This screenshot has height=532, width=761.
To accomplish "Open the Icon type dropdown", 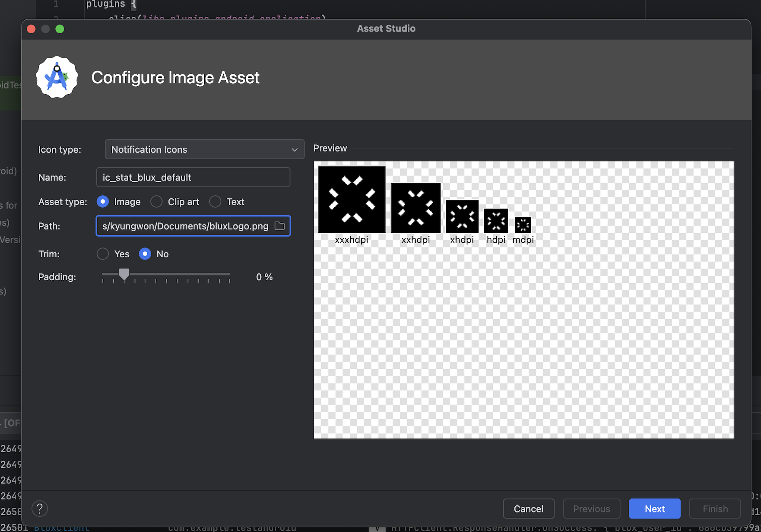I will pos(205,149).
